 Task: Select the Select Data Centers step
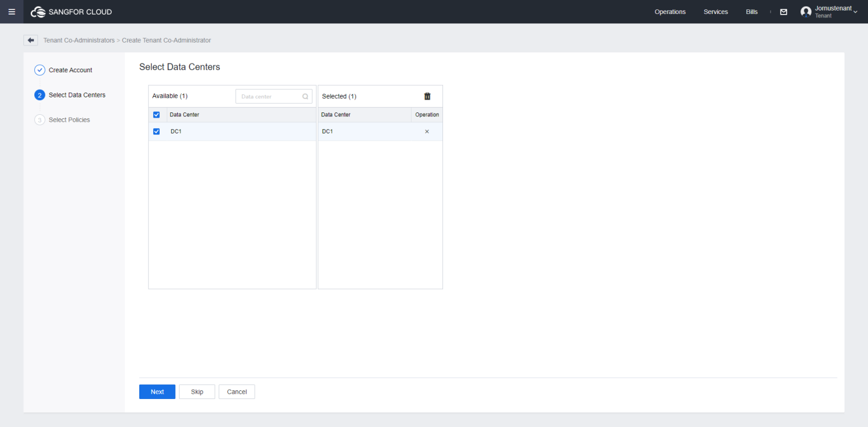tap(77, 95)
